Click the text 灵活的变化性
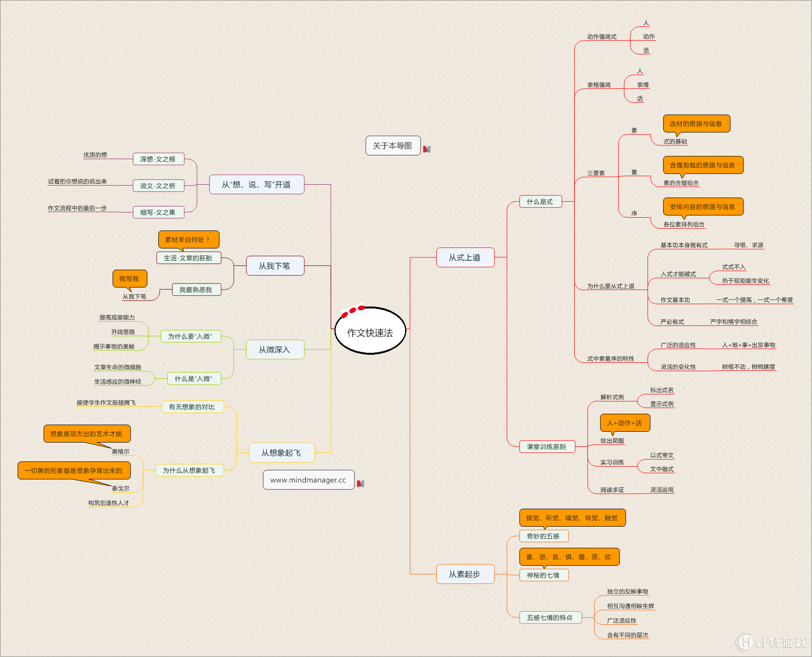Screen dimensions: 812x657 678,367
